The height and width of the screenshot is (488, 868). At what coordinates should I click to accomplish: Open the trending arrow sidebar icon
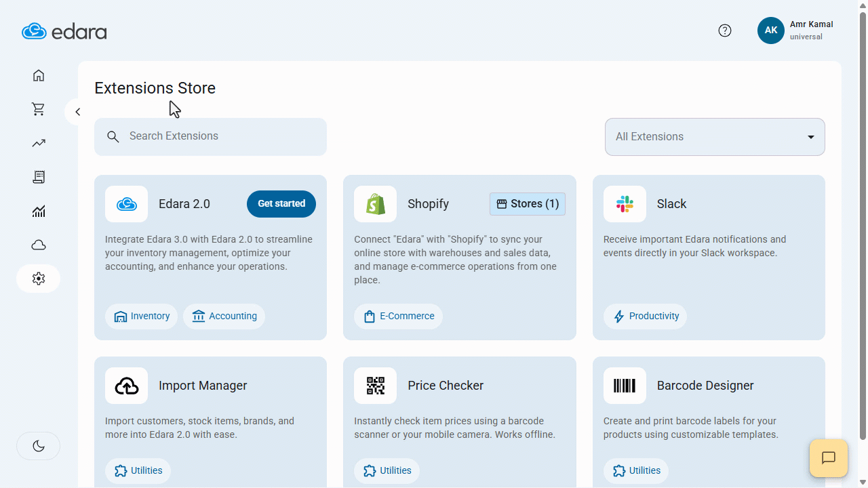coord(39,143)
